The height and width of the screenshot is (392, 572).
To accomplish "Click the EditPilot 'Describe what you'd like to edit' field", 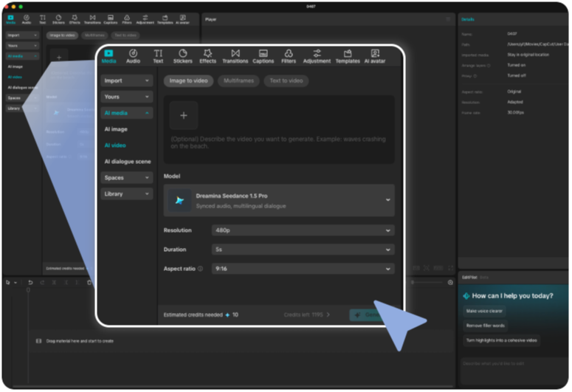I will (514, 371).
